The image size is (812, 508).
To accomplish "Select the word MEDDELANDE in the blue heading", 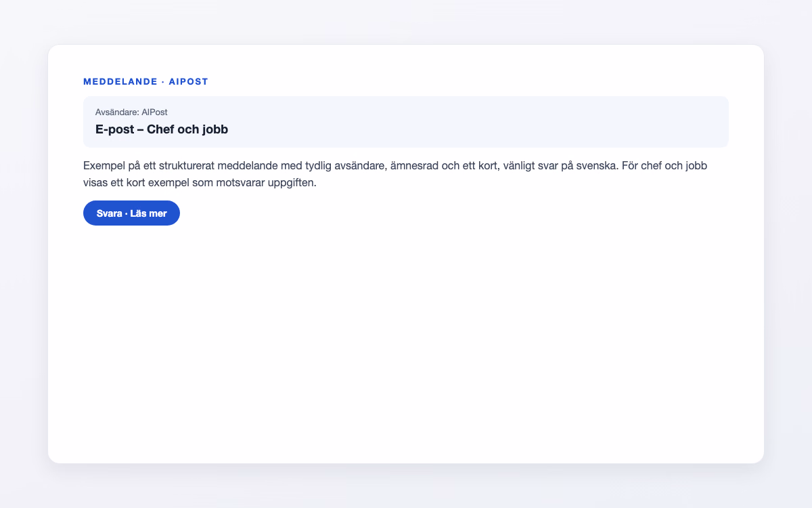I will point(120,82).
